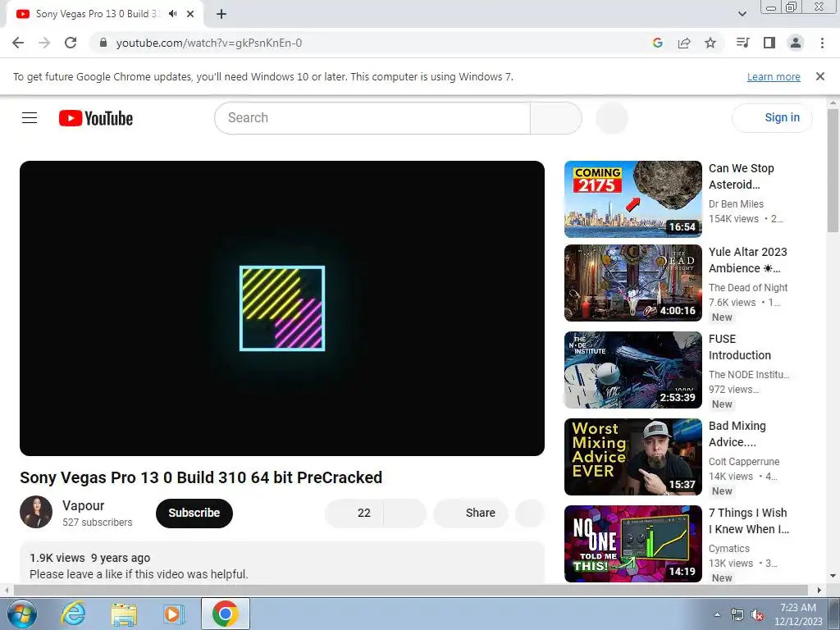The width and height of the screenshot is (840, 630).
Task: Click the Bad Mixing Advice title
Action: [737, 434]
